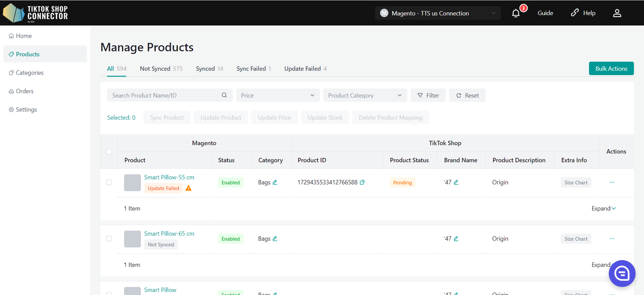Edit category pencil for Smart Pillow-55 cm

tap(275, 182)
